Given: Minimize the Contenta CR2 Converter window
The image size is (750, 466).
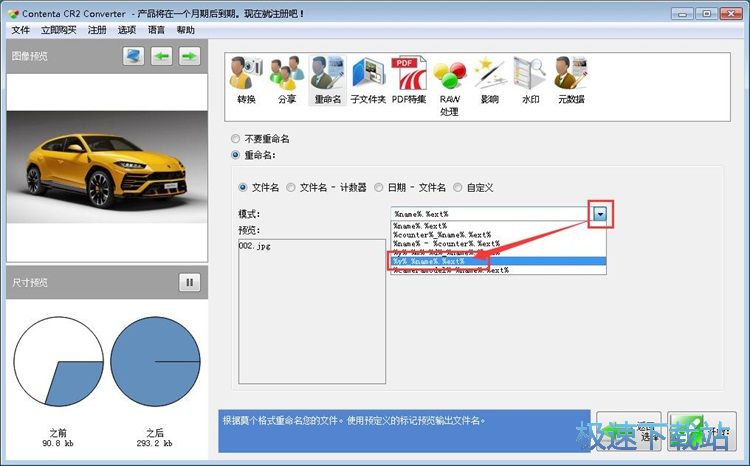Looking at the screenshot, I should (x=683, y=14).
